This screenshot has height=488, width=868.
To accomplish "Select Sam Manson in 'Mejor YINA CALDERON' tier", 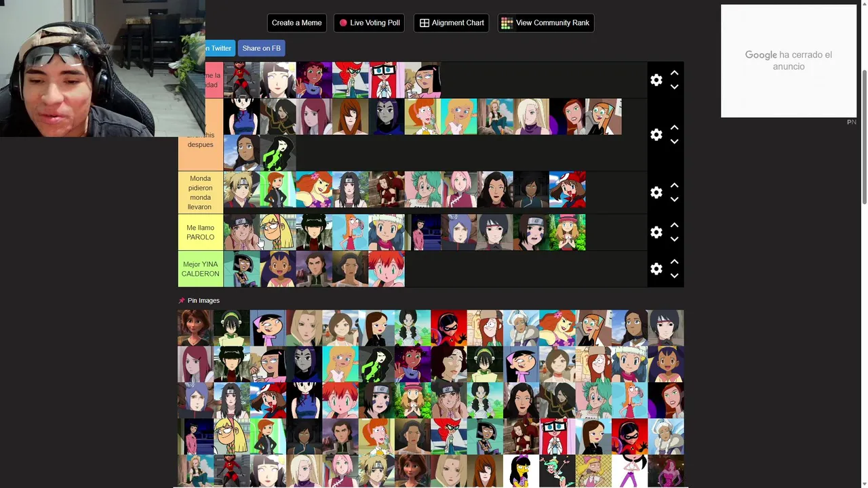I will coord(241,269).
